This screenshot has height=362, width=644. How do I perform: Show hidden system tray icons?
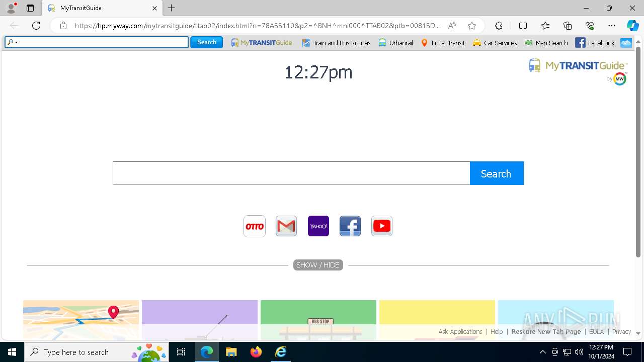click(x=542, y=352)
